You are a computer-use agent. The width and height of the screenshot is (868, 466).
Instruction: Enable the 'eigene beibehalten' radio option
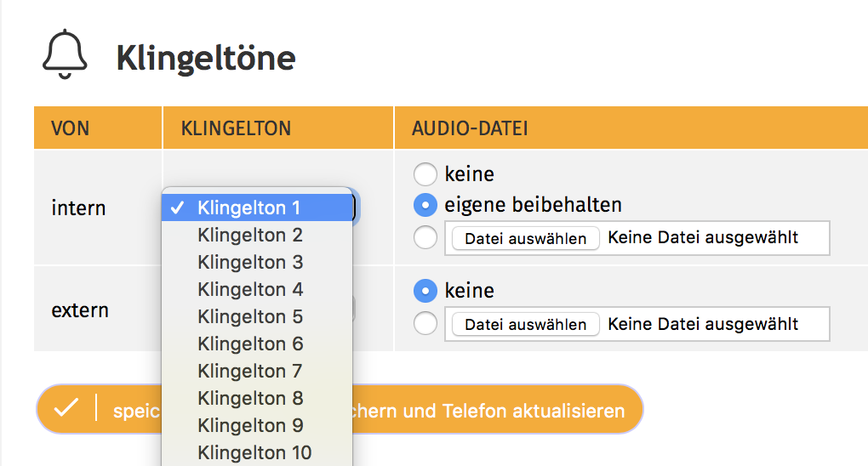pyautogui.click(x=425, y=205)
